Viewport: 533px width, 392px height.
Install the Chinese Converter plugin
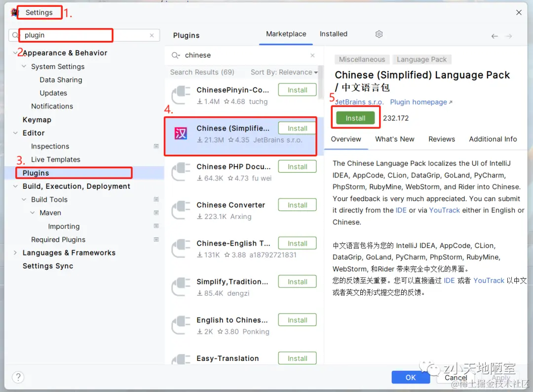[x=297, y=205]
